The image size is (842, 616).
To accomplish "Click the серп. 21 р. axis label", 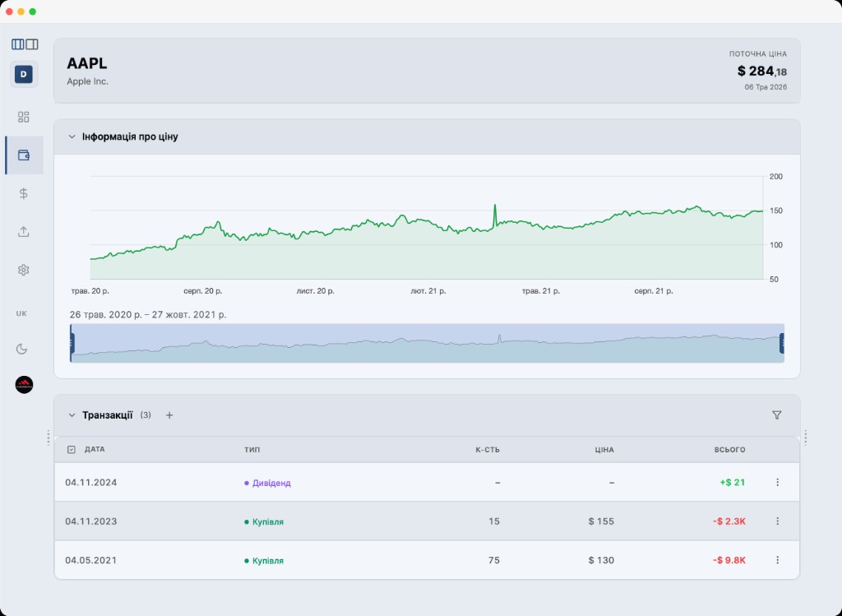I will [x=654, y=291].
